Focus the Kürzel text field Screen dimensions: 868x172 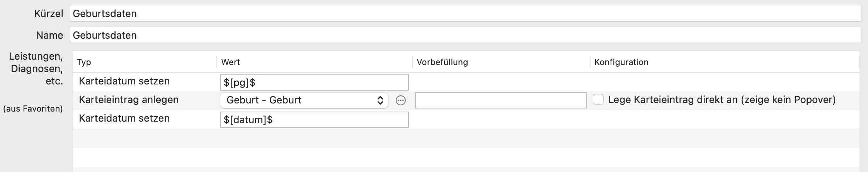coord(465,14)
